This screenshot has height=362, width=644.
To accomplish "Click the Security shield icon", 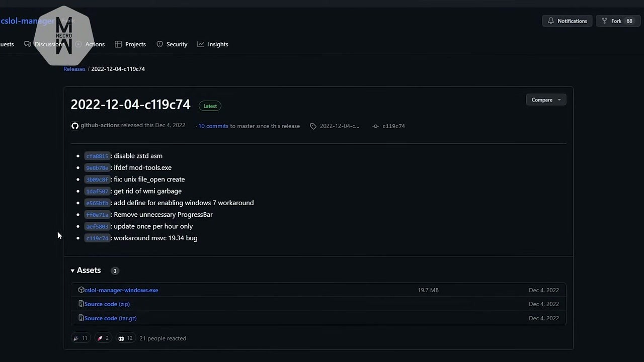I will coord(159,44).
